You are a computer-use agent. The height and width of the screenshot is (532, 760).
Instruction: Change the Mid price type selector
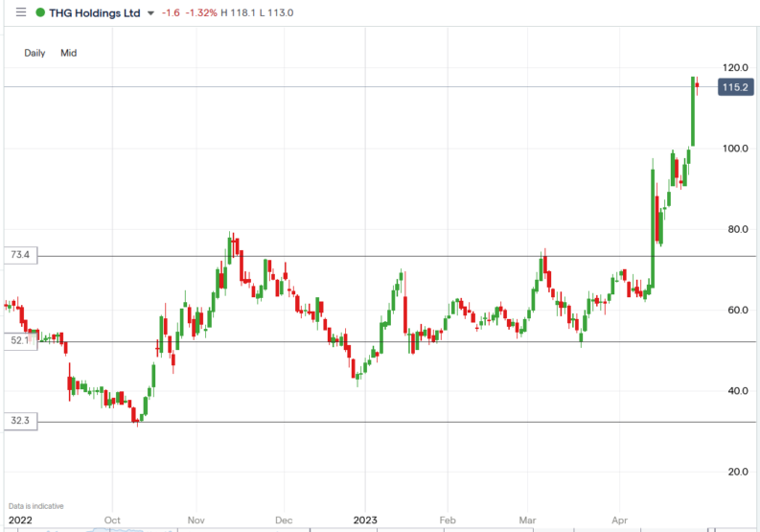tap(68, 53)
